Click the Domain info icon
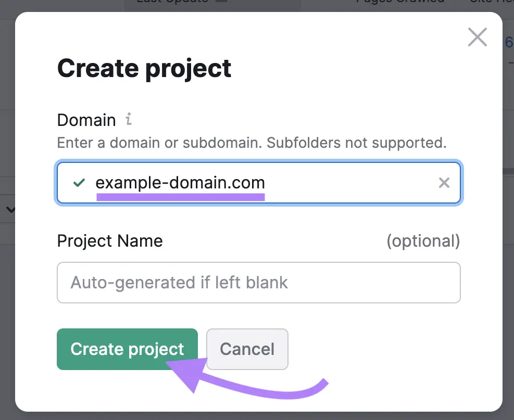 129,119
